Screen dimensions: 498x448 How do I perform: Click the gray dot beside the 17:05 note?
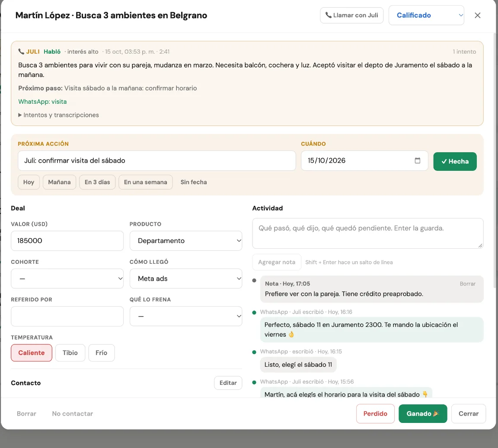pyautogui.click(x=254, y=281)
